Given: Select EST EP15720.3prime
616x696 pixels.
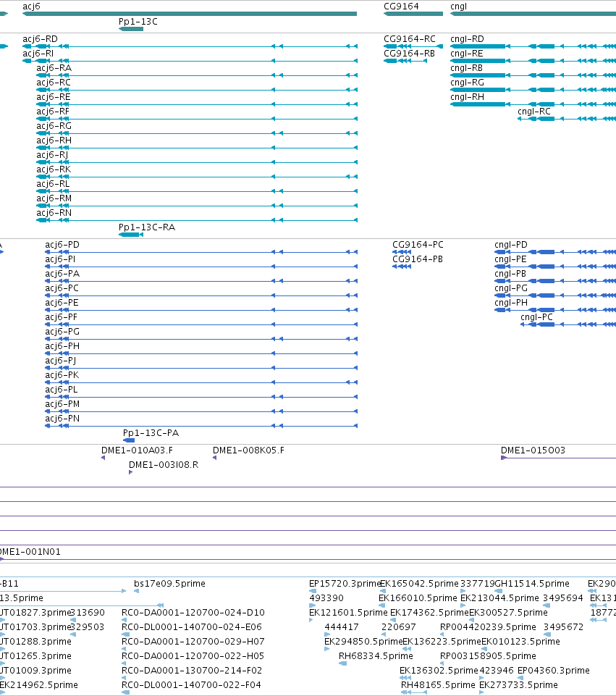Looking at the screenshot, I should [345, 584].
